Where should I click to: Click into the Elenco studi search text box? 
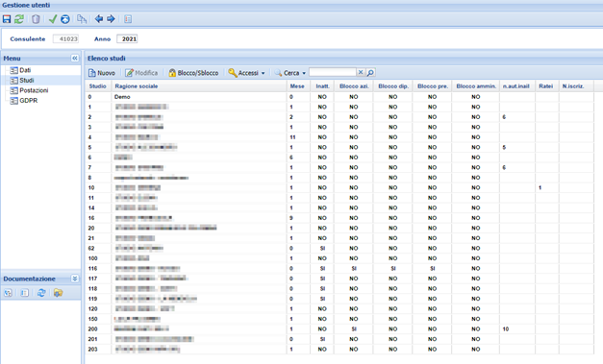coord(333,72)
